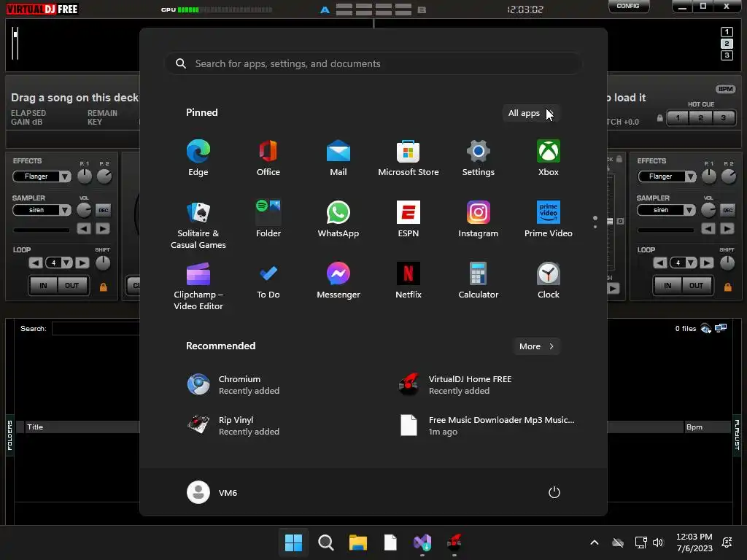Launch Instagram

pos(479,219)
